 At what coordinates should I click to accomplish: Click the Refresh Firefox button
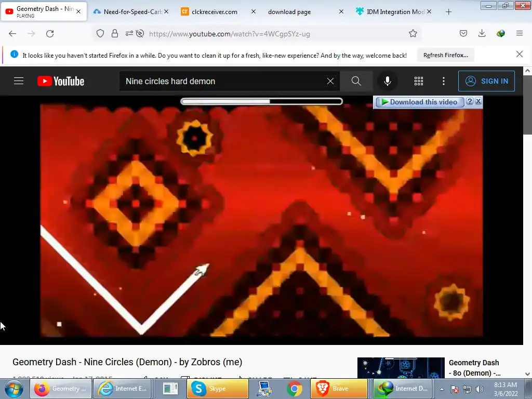pyautogui.click(x=445, y=55)
